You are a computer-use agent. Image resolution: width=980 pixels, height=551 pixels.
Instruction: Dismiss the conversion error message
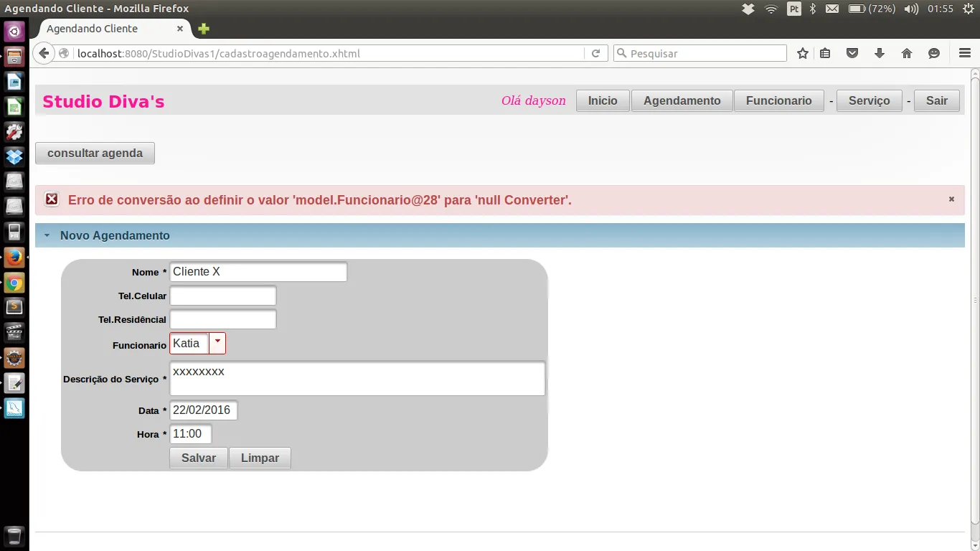[x=951, y=199]
